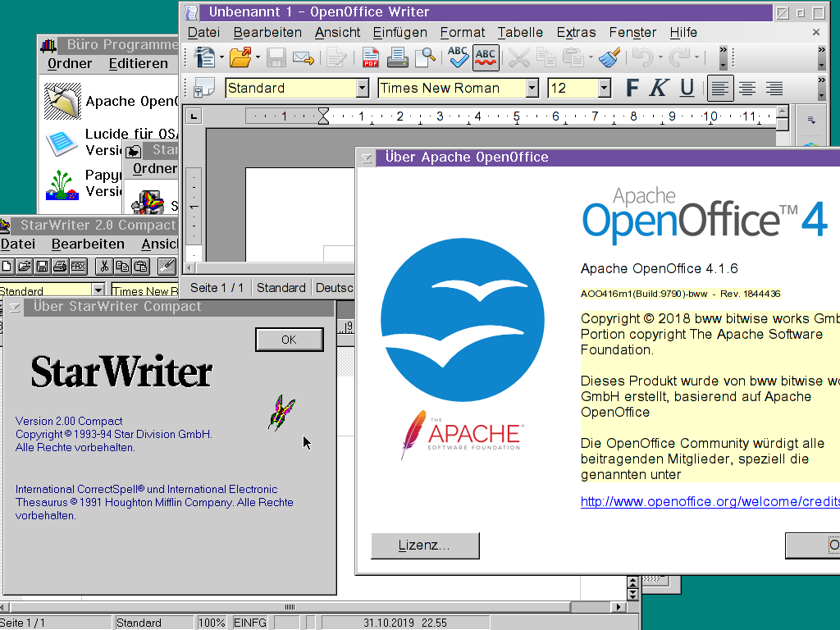
Task: Run the spelling and grammar check
Action: click(458, 57)
